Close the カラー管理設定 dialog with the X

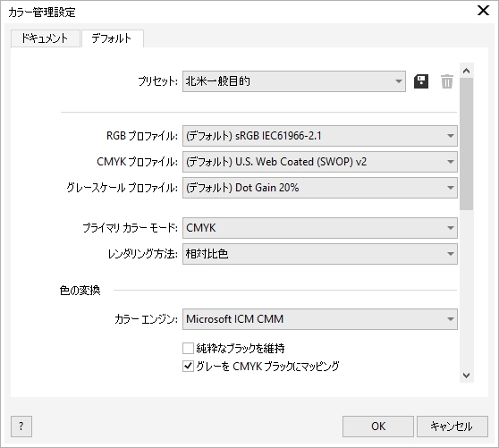click(x=484, y=11)
